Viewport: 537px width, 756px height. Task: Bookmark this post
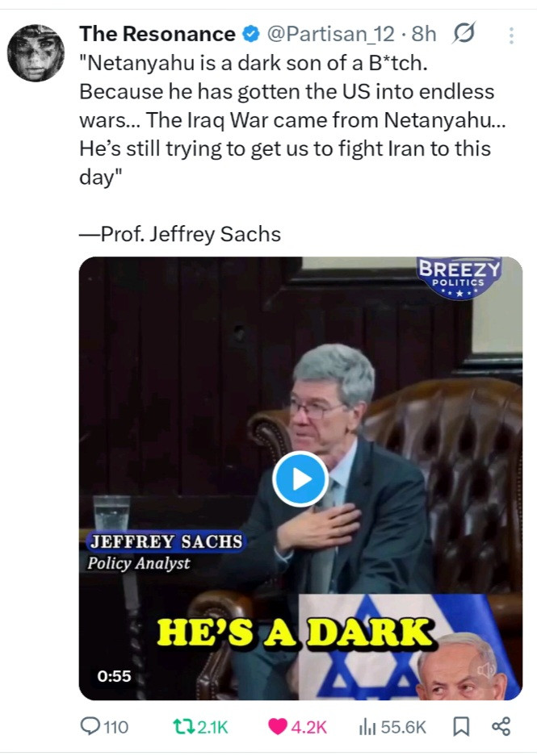point(461,726)
